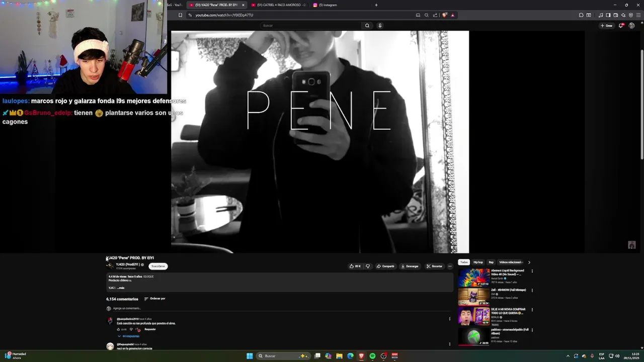Play the PENE video in player

click(x=320, y=142)
